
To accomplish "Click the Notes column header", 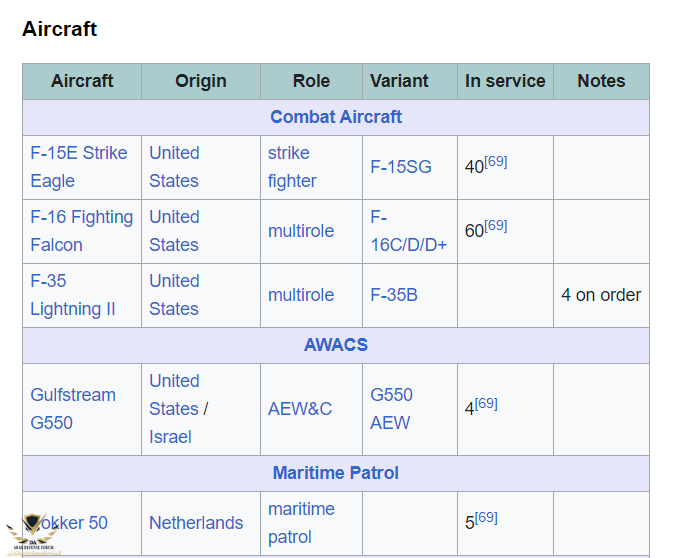I will point(601,81).
